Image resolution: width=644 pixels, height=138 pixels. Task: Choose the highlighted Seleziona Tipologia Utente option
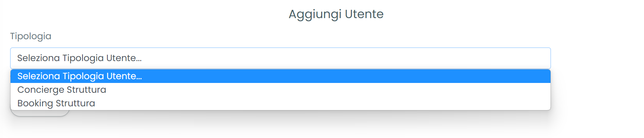[x=280, y=76]
